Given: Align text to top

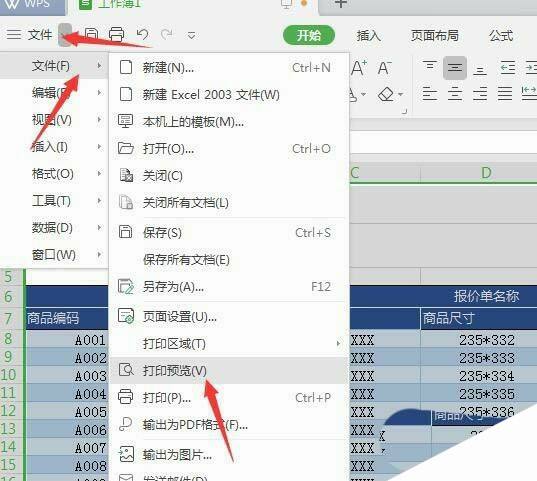Looking at the screenshot, I should click(429, 67).
